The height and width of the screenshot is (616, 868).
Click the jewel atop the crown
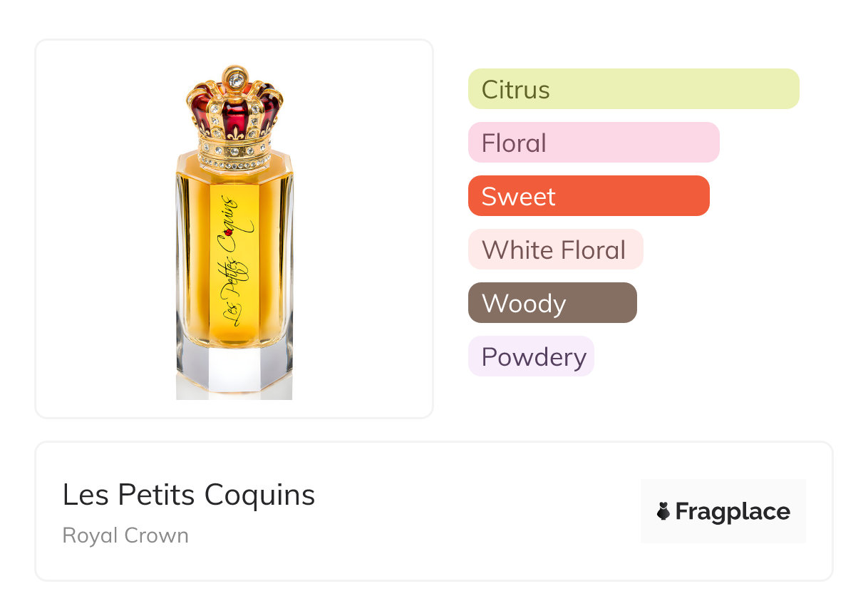click(x=234, y=76)
